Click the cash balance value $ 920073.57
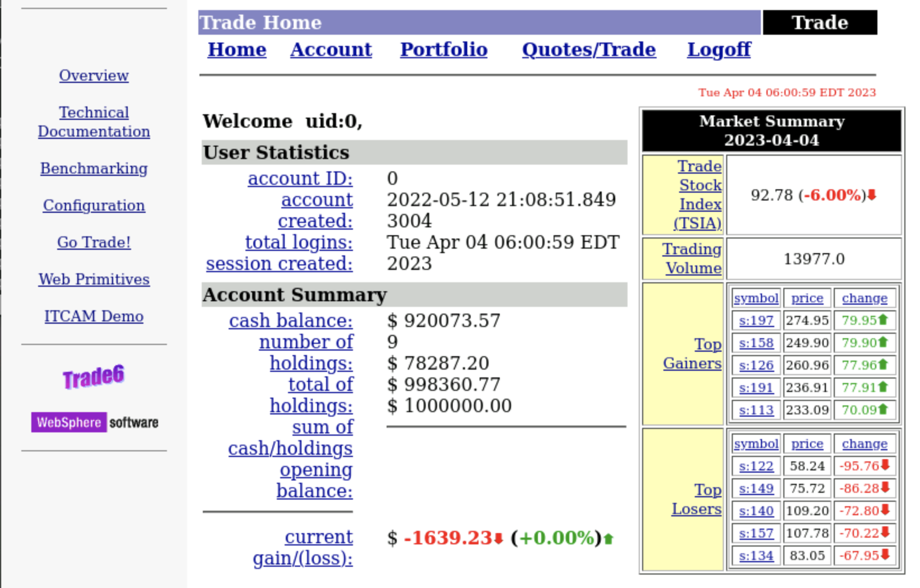 [x=444, y=321]
